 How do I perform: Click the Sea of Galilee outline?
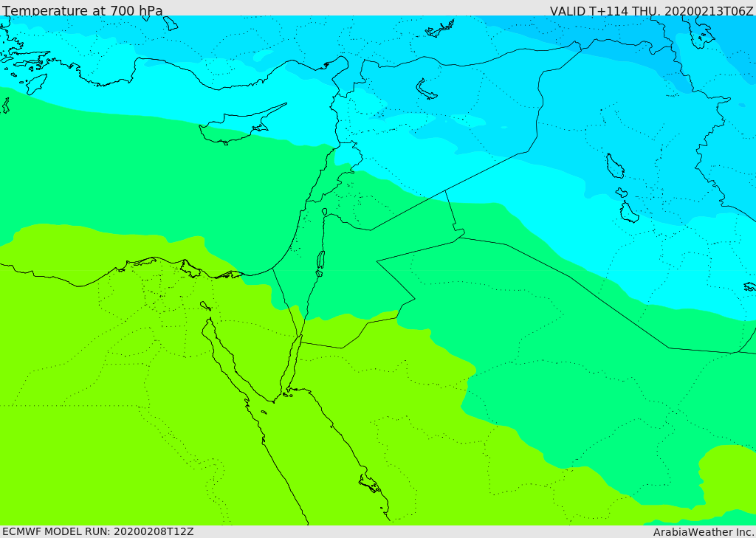(325, 212)
